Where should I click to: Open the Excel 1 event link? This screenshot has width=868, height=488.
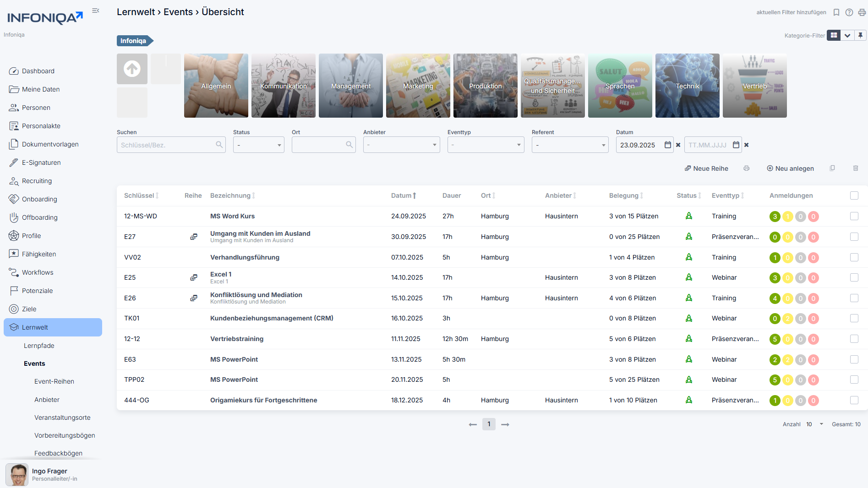pyautogui.click(x=221, y=274)
